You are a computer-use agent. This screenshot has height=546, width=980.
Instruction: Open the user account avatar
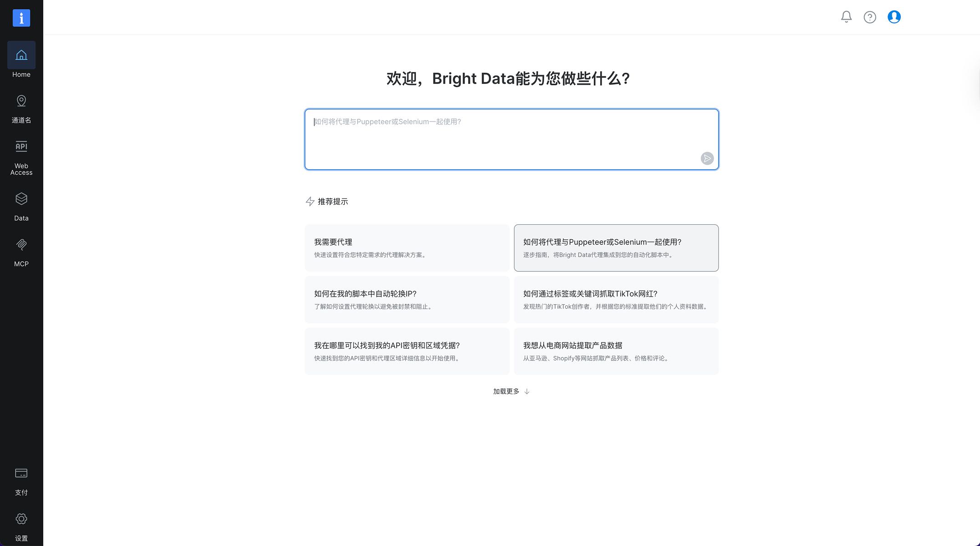click(894, 17)
